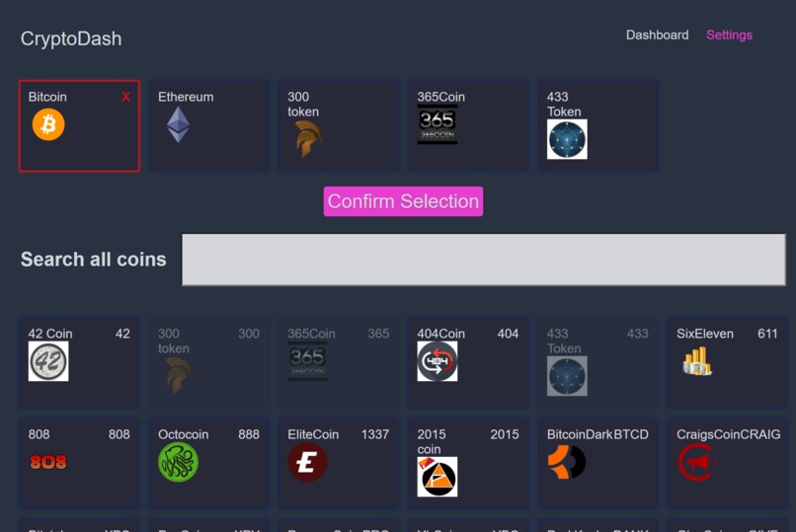Open the Dashboard page

click(x=657, y=35)
